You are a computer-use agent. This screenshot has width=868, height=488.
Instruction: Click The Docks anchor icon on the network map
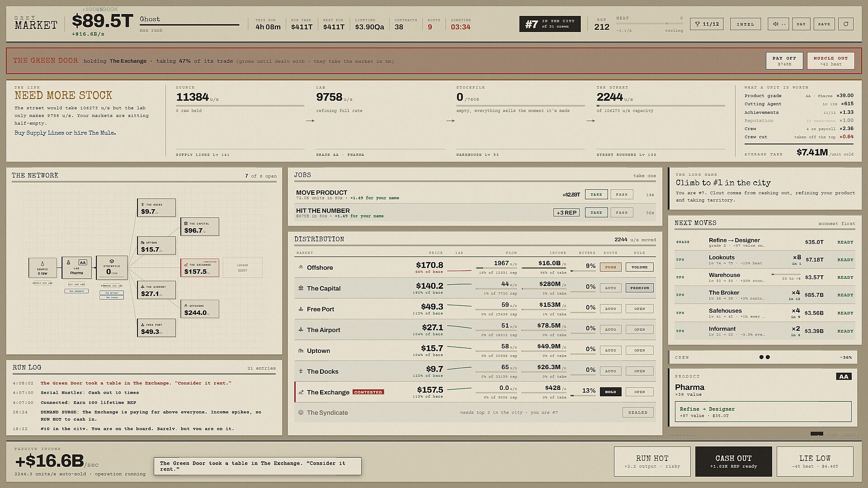tap(142, 204)
